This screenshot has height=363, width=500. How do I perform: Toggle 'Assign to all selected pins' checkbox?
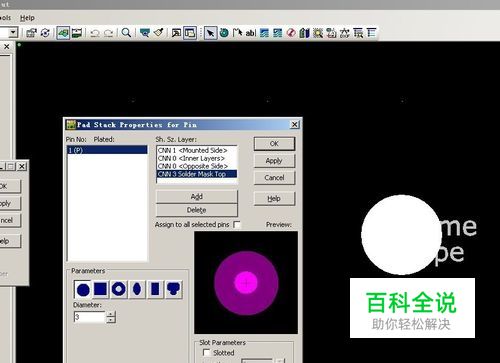[x=236, y=225]
